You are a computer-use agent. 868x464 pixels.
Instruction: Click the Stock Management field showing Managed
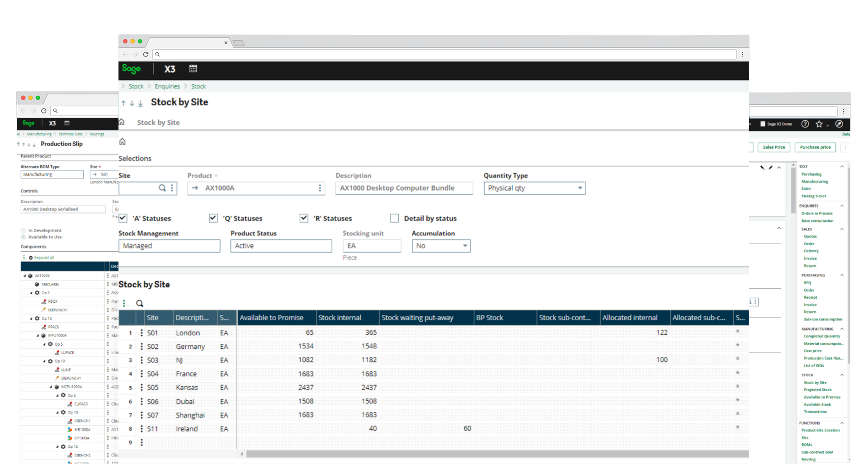click(169, 246)
